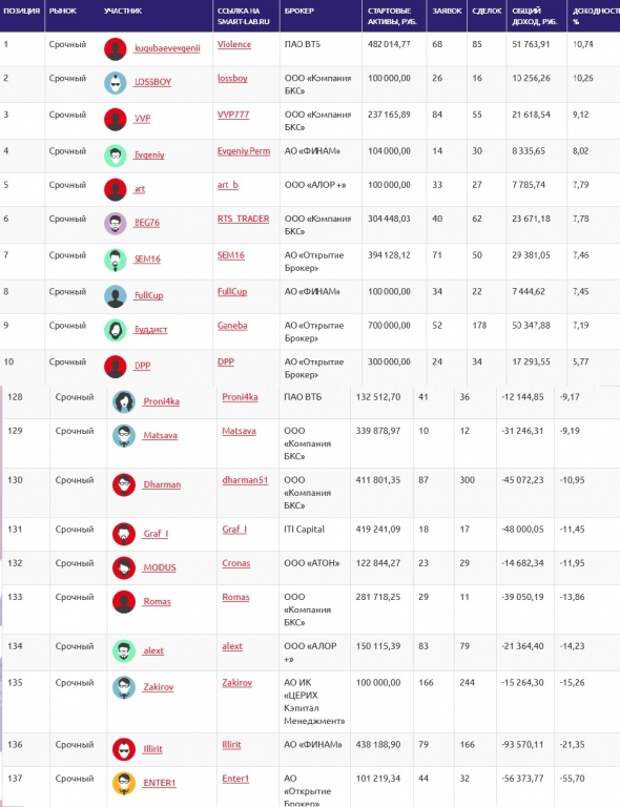This screenshot has width=620, height=807.
Task: Open participant VVP profile link
Action: click(x=142, y=118)
